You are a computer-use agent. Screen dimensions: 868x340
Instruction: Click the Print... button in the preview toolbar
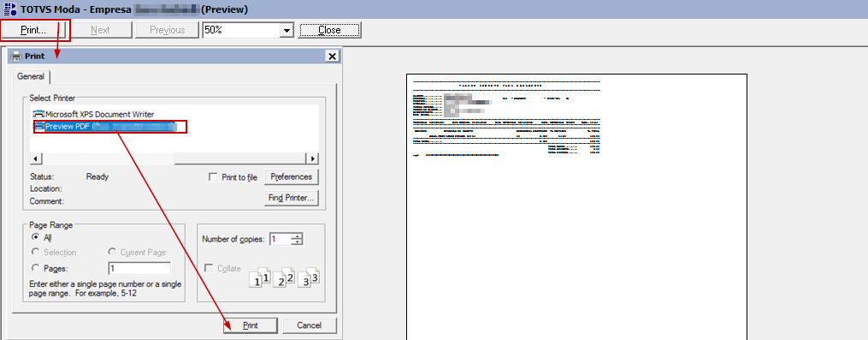33,30
